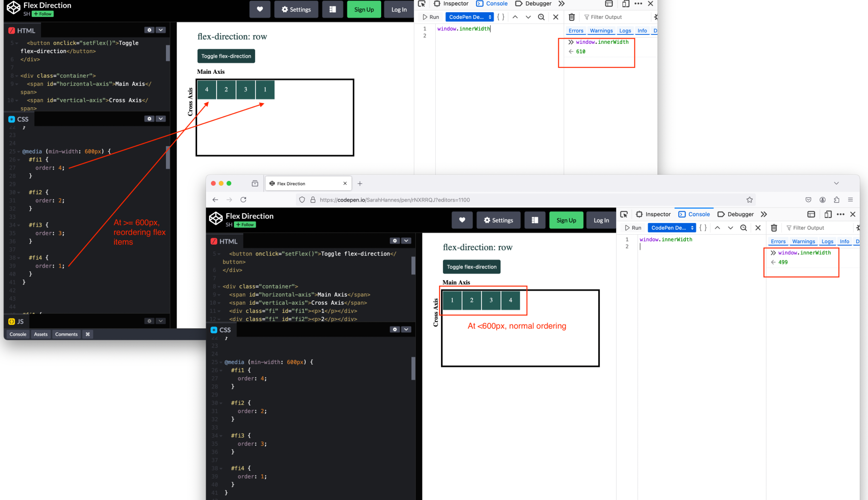The height and width of the screenshot is (500, 868).
Task: Change the view layout in back window header
Action: 332,9
